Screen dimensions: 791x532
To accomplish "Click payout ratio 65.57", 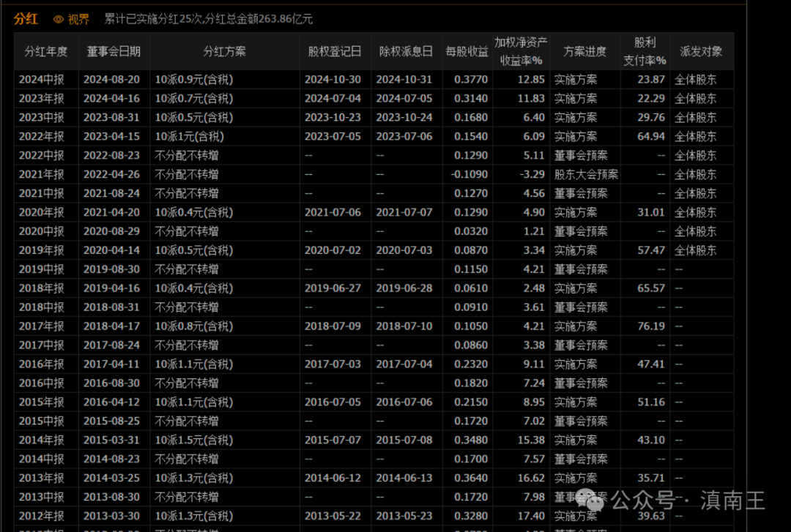I will coord(651,288).
